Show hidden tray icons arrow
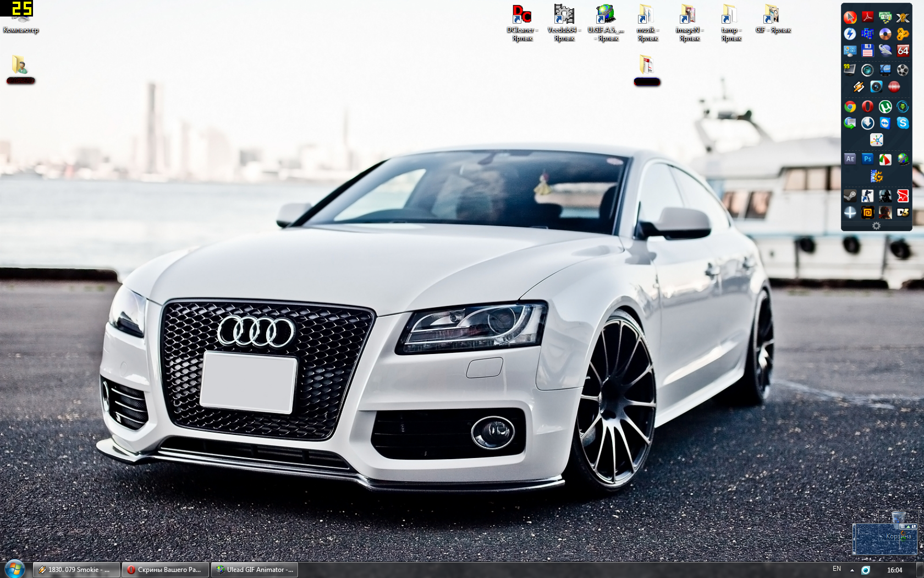The height and width of the screenshot is (578, 924). [852, 570]
